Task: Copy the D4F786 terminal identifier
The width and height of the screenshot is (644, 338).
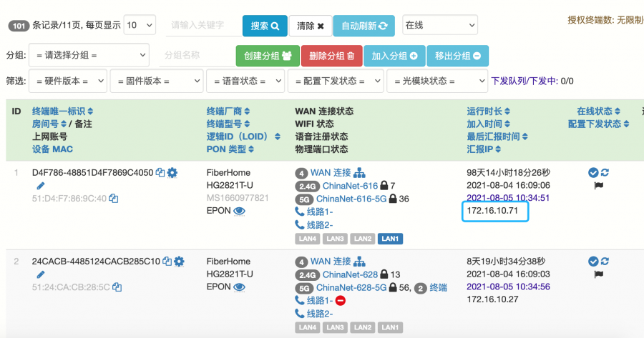Action: coord(160,173)
